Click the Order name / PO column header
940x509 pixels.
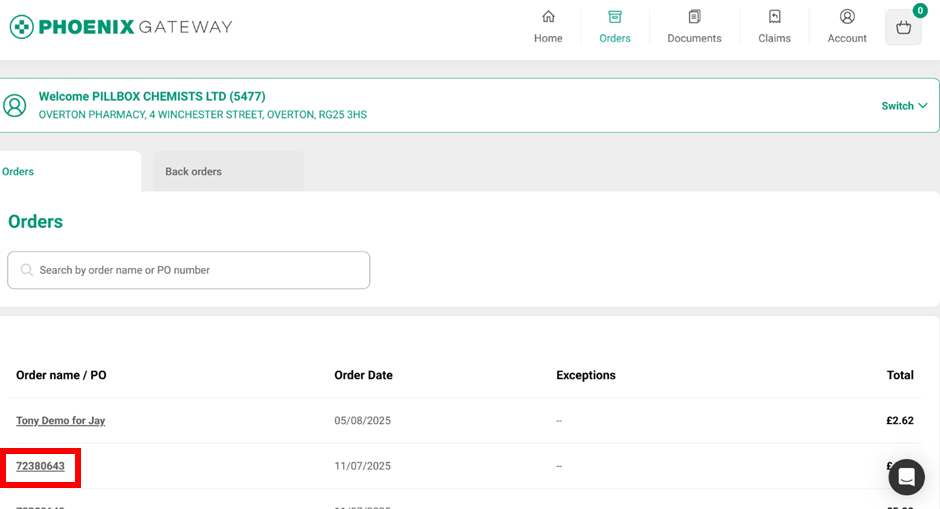61,376
